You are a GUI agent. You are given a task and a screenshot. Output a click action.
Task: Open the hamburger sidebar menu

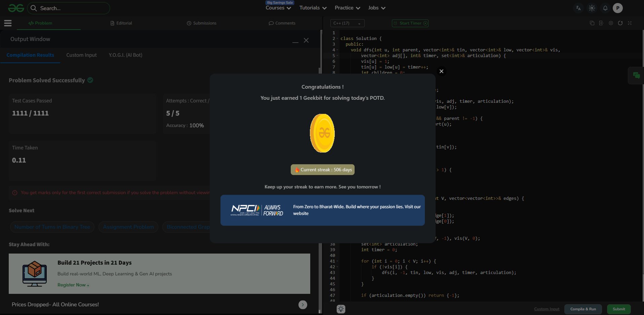click(8, 23)
